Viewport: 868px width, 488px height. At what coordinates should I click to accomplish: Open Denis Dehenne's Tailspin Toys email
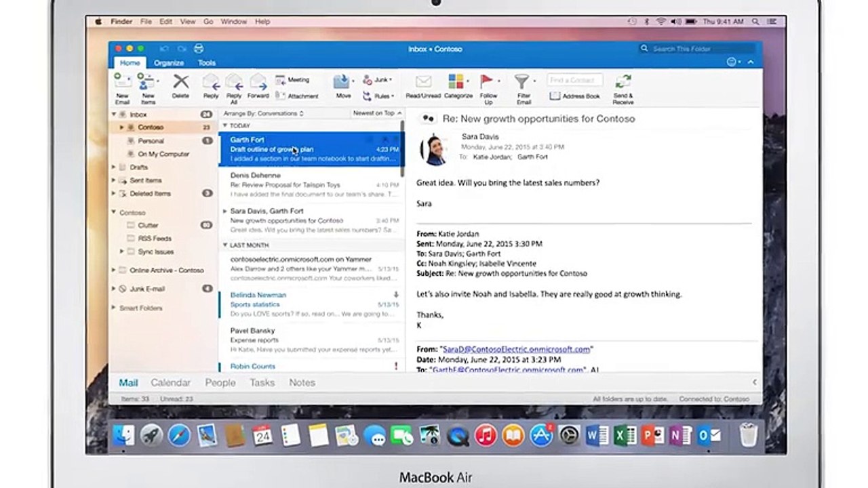click(x=311, y=185)
